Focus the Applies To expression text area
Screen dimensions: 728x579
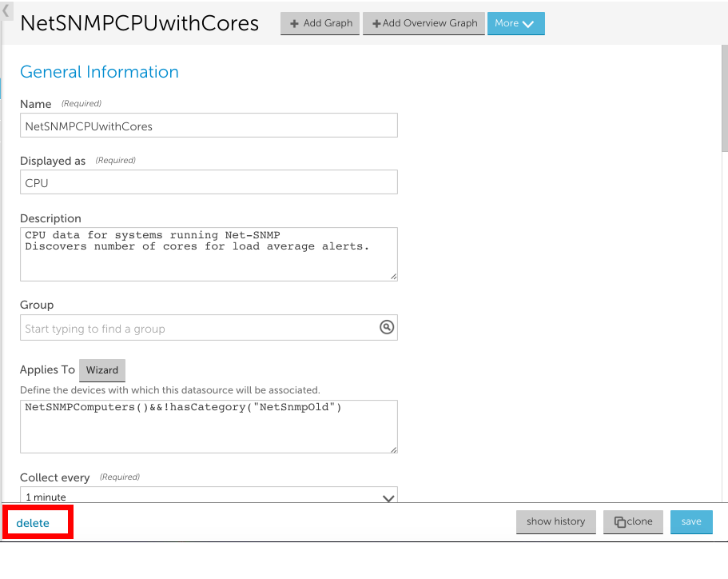point(209,426)
